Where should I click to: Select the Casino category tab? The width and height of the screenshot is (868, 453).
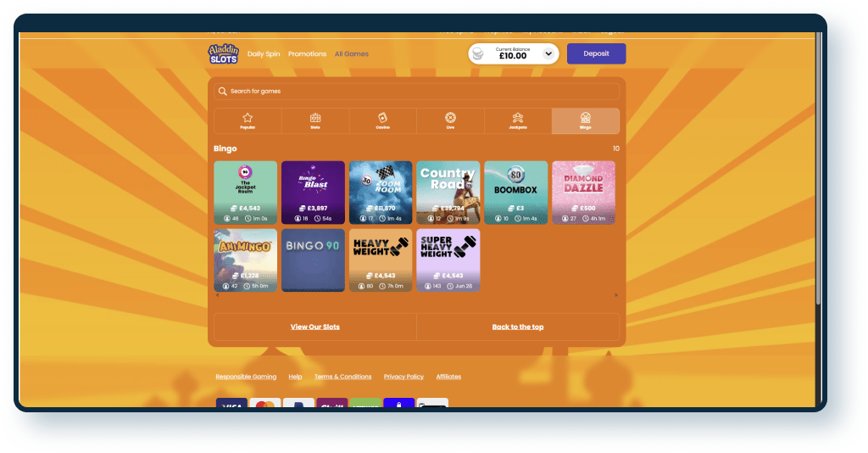coord(382,120)
